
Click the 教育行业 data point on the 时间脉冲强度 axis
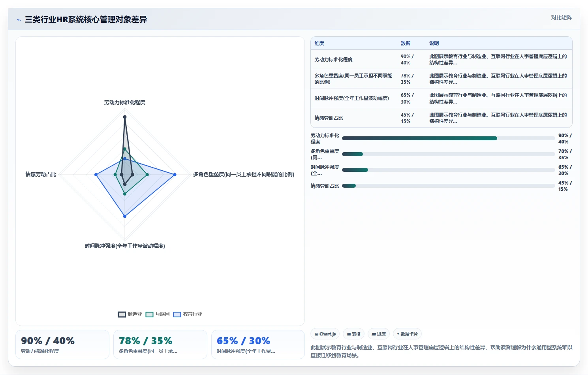[x=125, y=216]
